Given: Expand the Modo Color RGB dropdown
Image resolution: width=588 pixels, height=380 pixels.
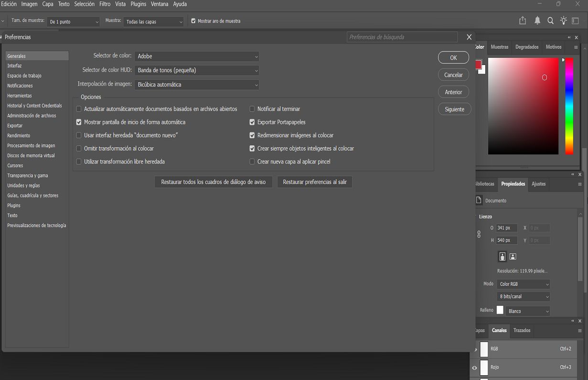Looking at the screenshot, I should tap(523, 284).
